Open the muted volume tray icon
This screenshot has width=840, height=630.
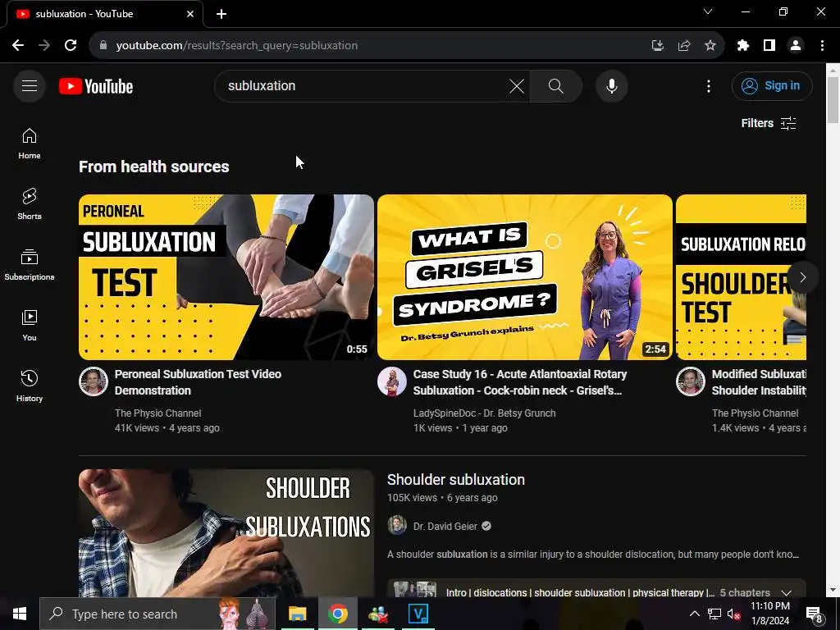tap(733, 614)
